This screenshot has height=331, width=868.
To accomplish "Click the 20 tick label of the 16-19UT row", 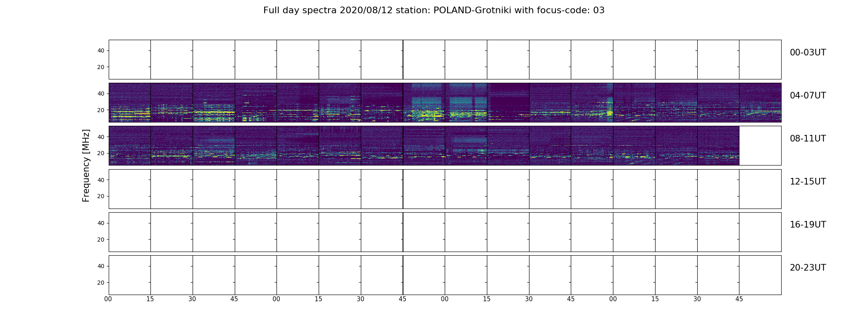I will (100, 240).
